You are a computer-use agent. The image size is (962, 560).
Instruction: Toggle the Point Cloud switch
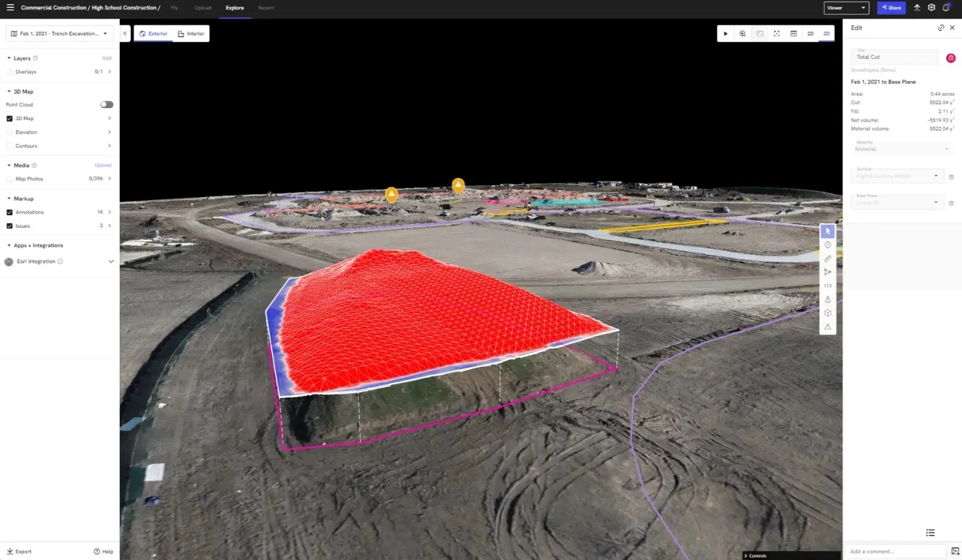[x=106, y=105]
